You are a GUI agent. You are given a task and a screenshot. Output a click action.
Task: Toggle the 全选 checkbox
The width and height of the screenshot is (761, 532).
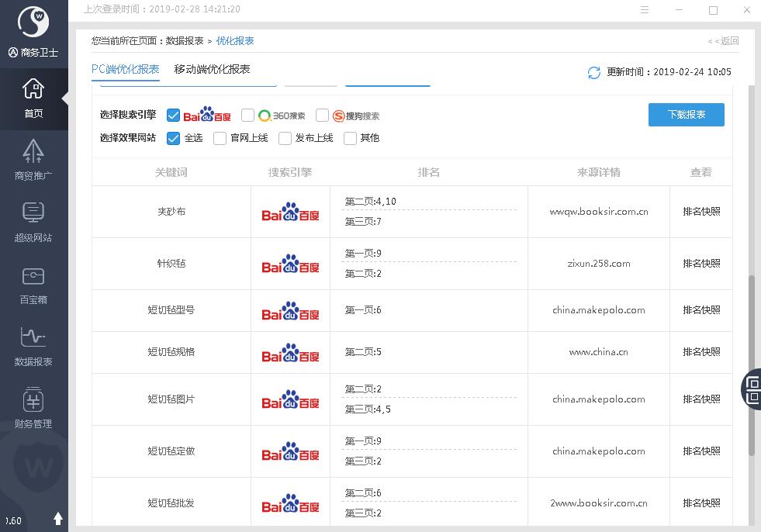173,138
